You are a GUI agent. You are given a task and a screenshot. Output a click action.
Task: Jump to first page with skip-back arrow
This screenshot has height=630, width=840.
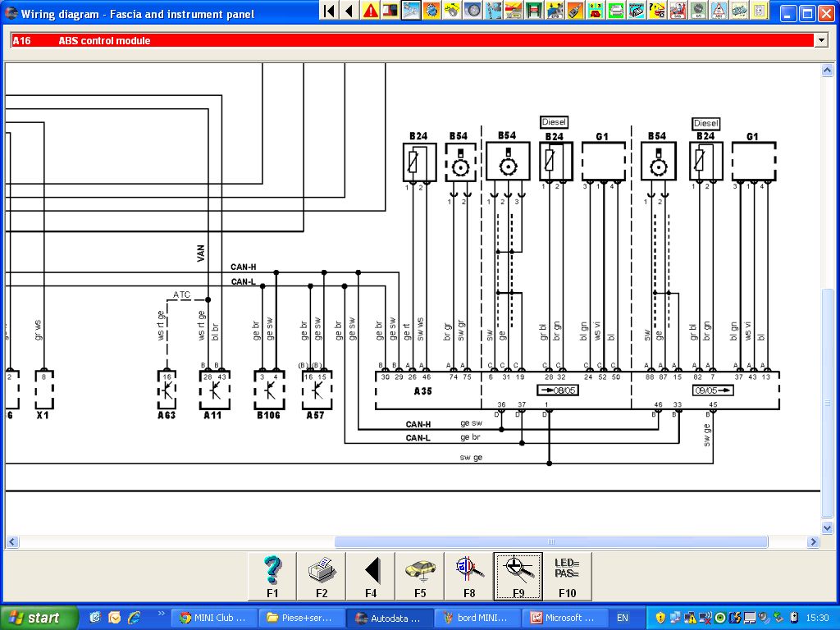328,11
